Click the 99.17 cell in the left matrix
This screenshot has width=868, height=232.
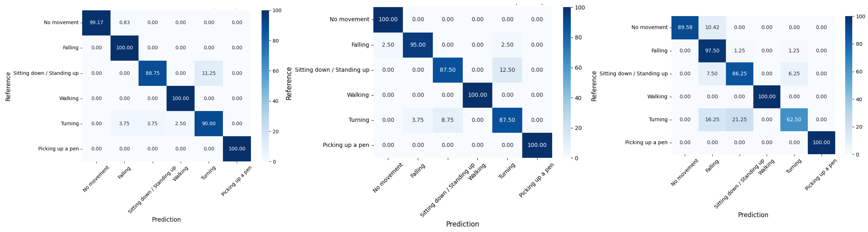click(96, 23)
